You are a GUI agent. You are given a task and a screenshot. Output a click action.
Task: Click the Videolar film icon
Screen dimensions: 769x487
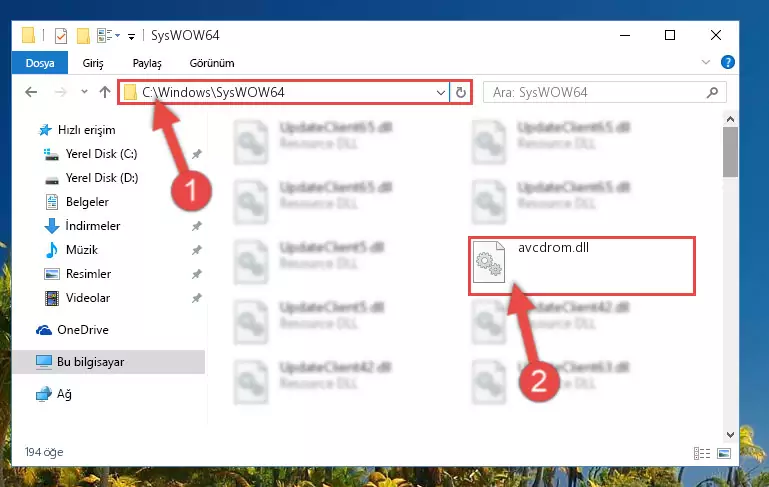point(51,298)
